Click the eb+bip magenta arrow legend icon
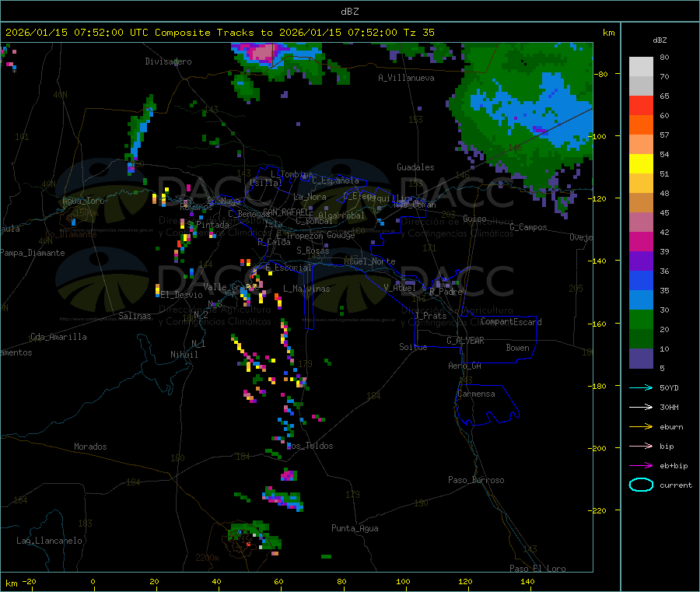This screenshot has height=592, width=700. 641,466
